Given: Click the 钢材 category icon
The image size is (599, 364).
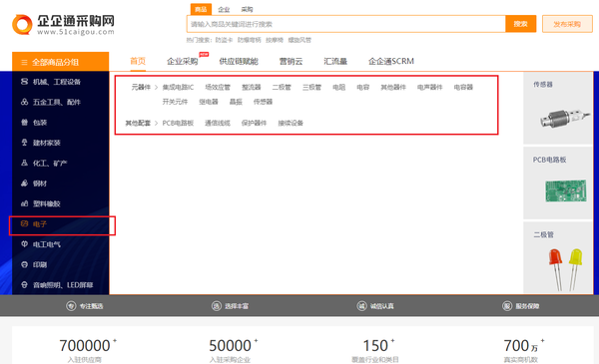Looking at the screenshot, I should pyautogui.click(x=24, y=183).
